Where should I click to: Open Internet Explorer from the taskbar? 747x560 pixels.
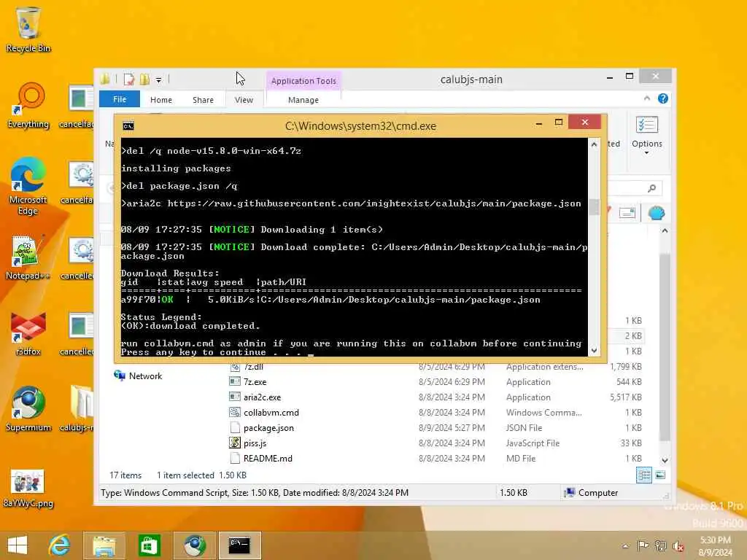(x=60, y=545)
